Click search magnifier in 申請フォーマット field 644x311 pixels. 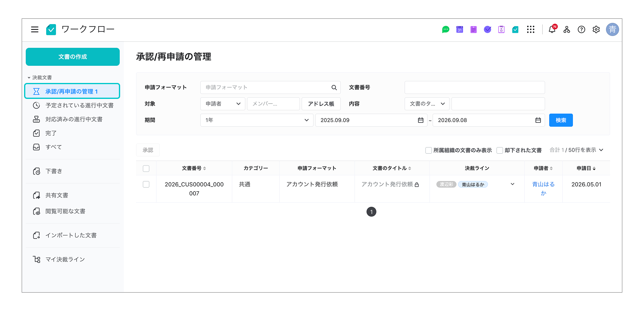point(334,87)
